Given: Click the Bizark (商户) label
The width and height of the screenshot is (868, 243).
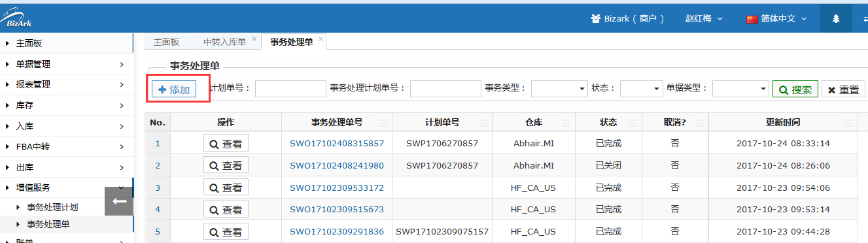Looking at the screenshot, I should coord(634,18).
